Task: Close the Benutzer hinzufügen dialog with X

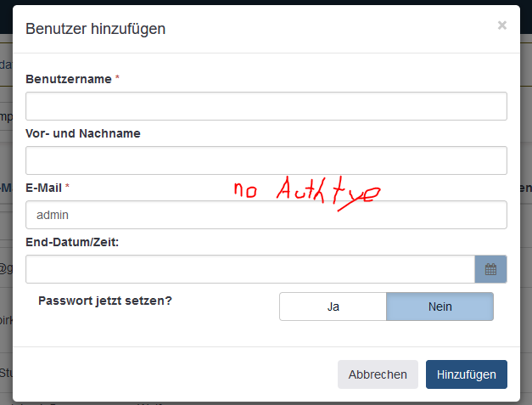Action: click(x=502, y=25)
